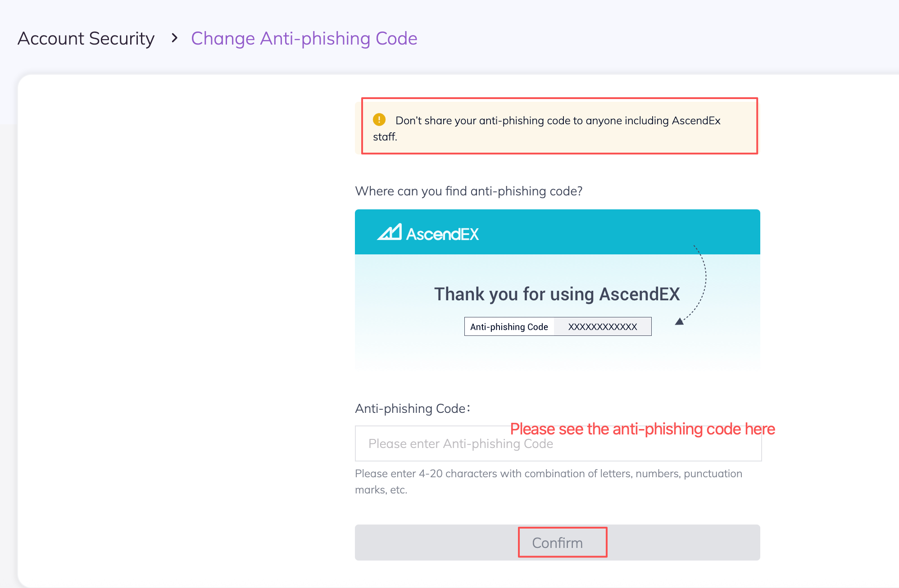Click the arrowhead pointing at sample code
The width and height of the screenshot is (899, 588).
point(680,321)
